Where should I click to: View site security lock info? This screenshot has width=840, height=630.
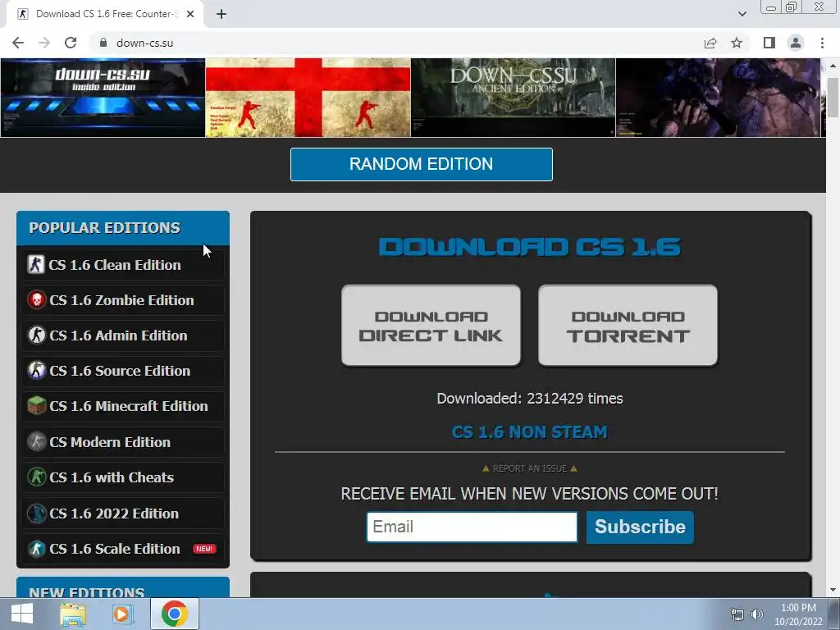[103, 43]
